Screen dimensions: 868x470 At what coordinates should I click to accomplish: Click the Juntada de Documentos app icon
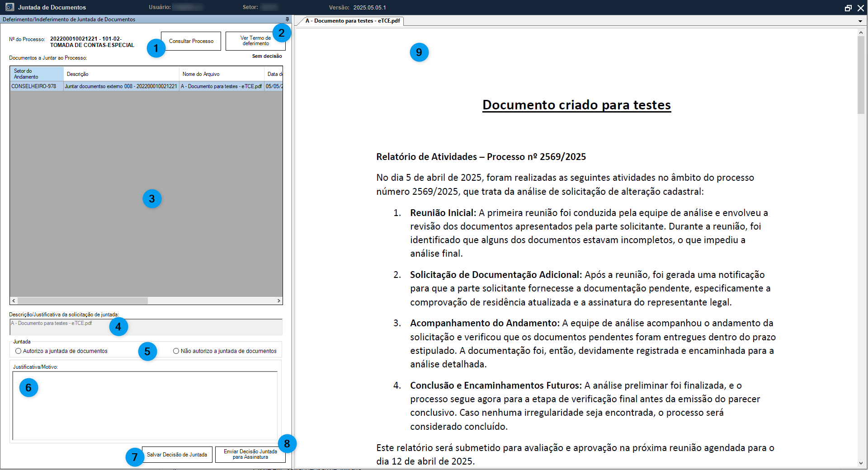tap(9, 7)
